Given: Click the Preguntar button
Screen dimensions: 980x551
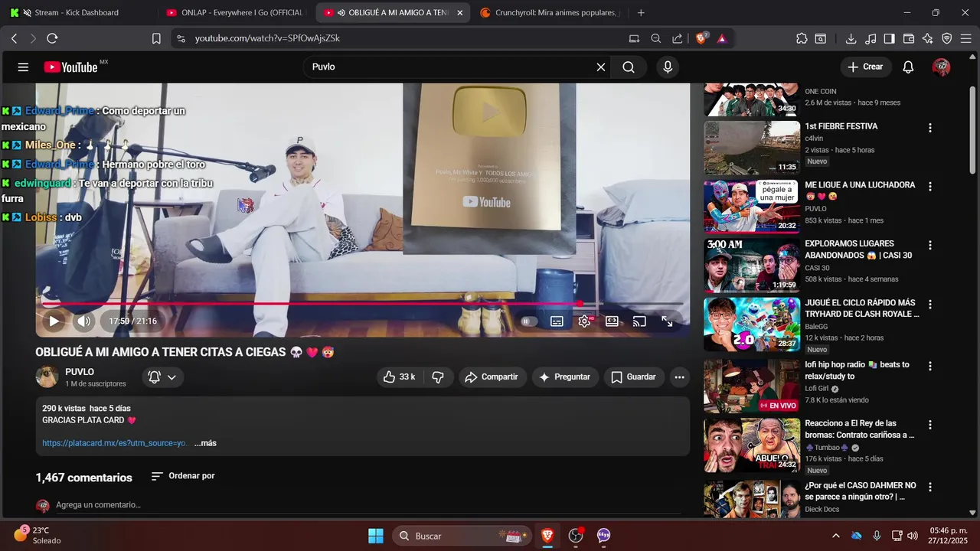Looking at the screenshot, I should [565, 377].
